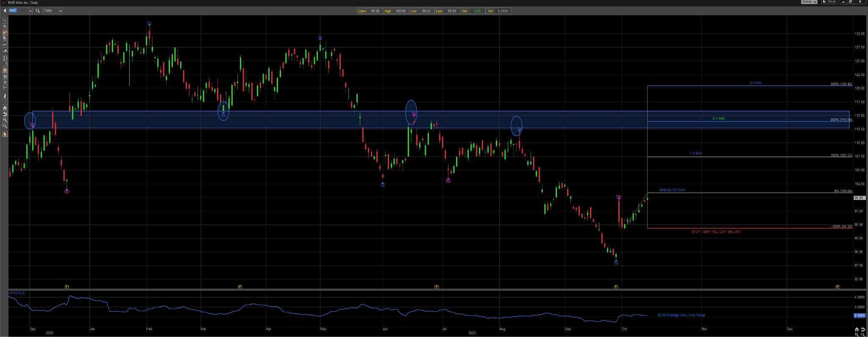868x337 pixels.
Task: Click the STOP MAY FILL GAP BELOW label
Action: (x=716, y=232)
